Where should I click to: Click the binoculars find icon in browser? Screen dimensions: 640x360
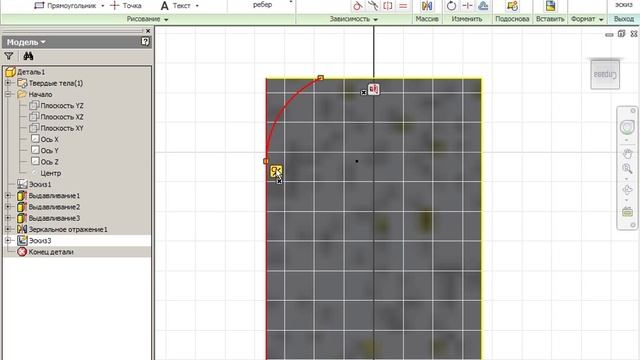tap(28, 56)
